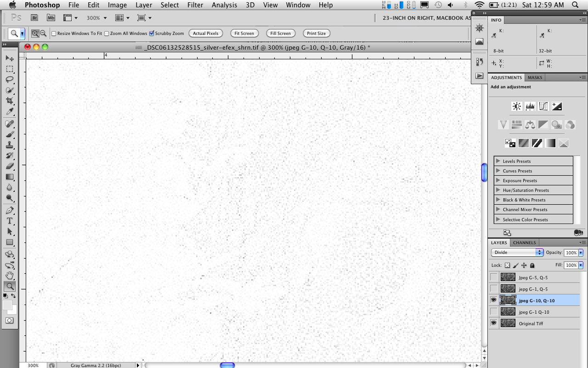Select the Rectangular Marquee tool
588x368 pixels.
click(10, 69)
